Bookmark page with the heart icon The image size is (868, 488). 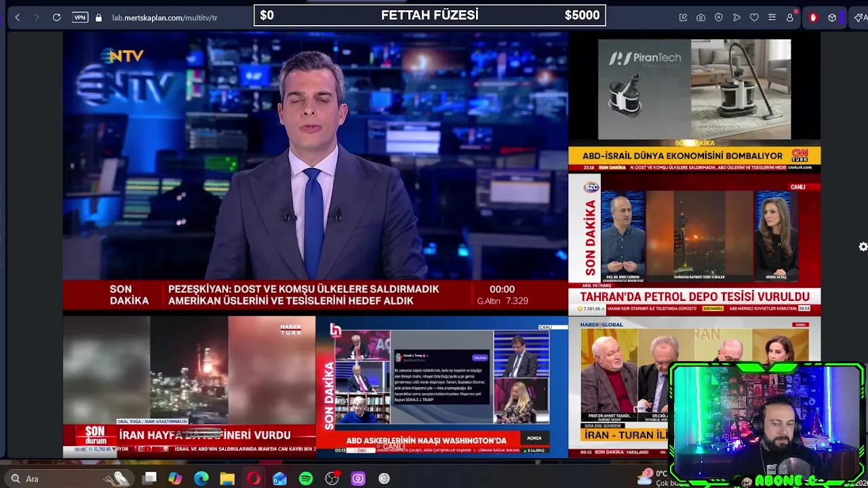[x=754, y=18]
